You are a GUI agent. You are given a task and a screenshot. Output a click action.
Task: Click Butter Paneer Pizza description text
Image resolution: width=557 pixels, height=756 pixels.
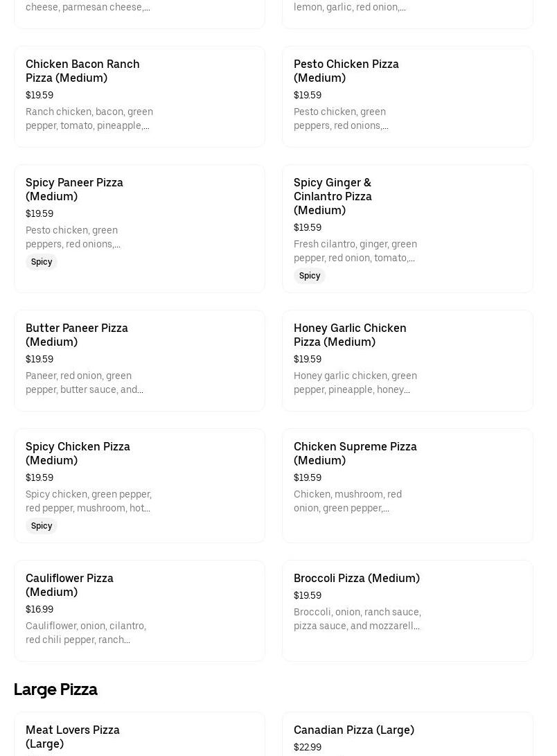pyautogui.click(x=85, y=383)
